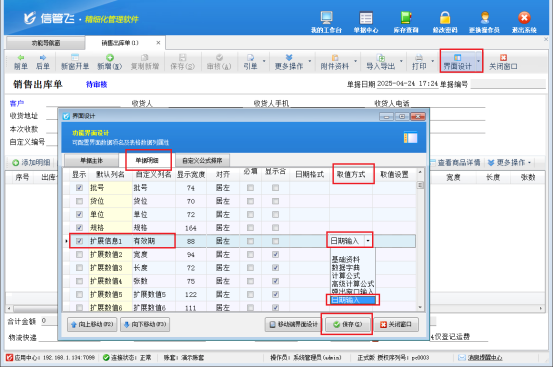Image resolution: width=553 pixels, height=367 pixels.
Task: Click the 界面设计 toolbar icon
Action: 457,57
